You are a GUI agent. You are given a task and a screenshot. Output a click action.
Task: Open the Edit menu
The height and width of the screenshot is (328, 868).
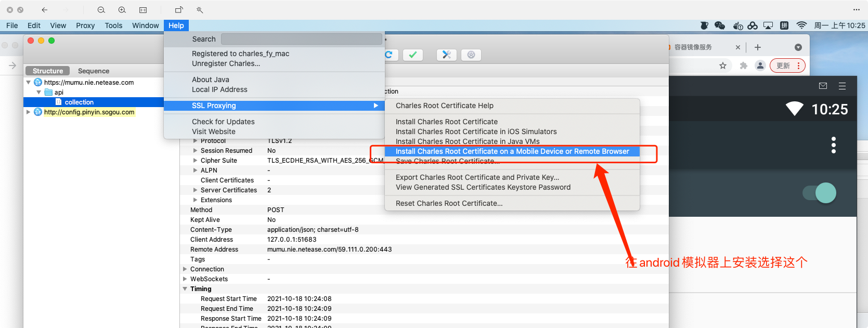(34, 25)
